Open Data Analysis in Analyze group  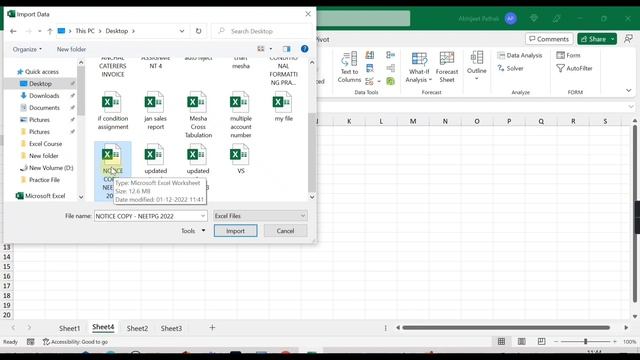(520, 56)
